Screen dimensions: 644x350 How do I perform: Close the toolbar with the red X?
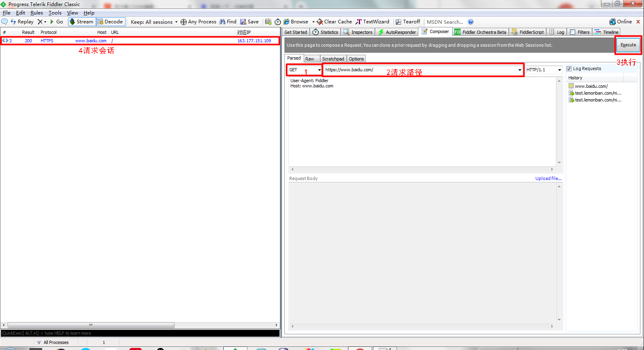638,22
